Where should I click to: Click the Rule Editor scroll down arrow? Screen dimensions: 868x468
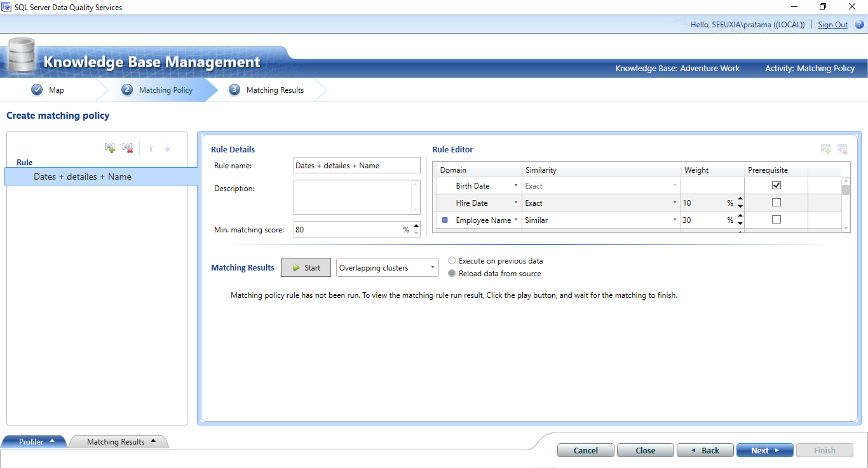pos(846,229)
